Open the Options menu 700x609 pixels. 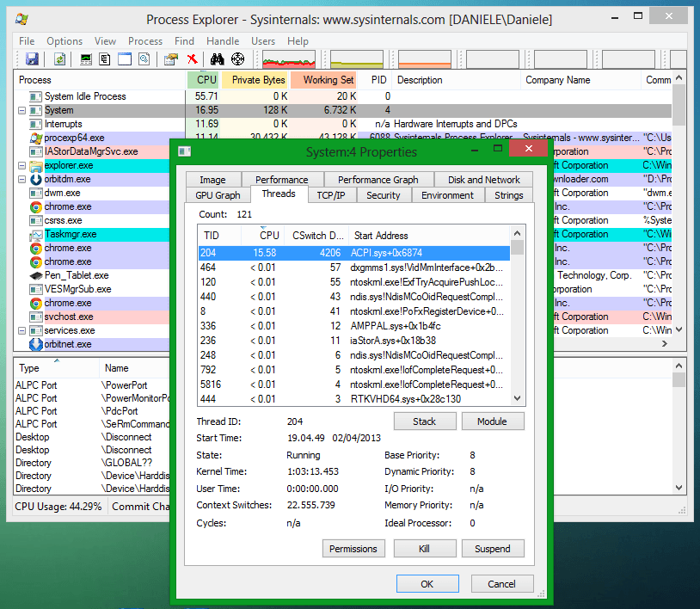point(64,40)
